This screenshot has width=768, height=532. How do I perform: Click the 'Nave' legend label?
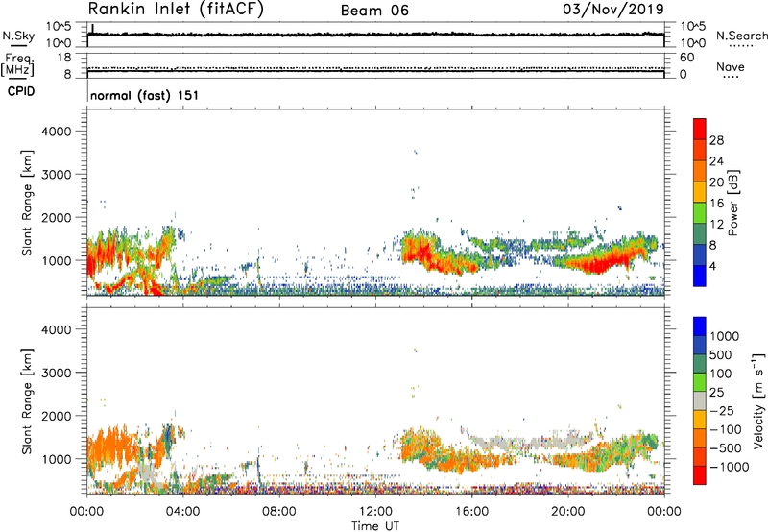(731, 67)
